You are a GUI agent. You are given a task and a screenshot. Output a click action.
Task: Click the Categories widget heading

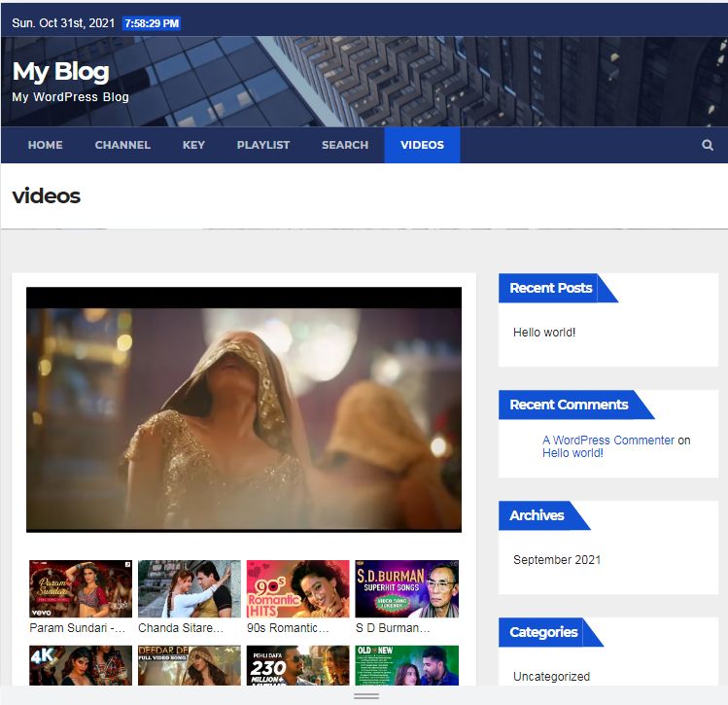coord(543,632)
